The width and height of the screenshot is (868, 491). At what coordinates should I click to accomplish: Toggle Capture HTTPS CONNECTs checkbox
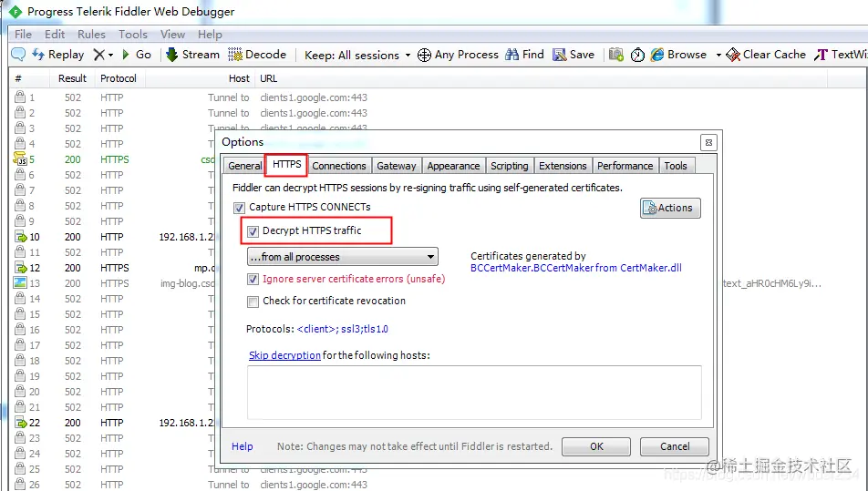click(239, 208)
